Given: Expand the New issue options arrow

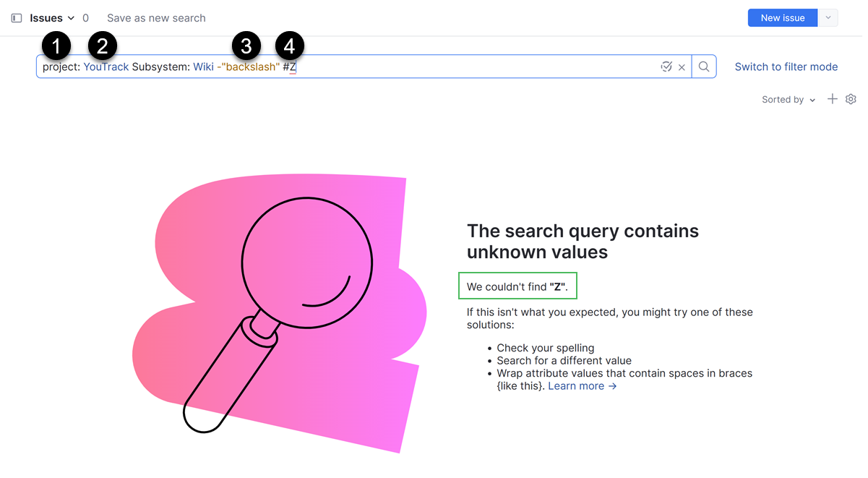Looking at the screenshot, I should [828, 18].
